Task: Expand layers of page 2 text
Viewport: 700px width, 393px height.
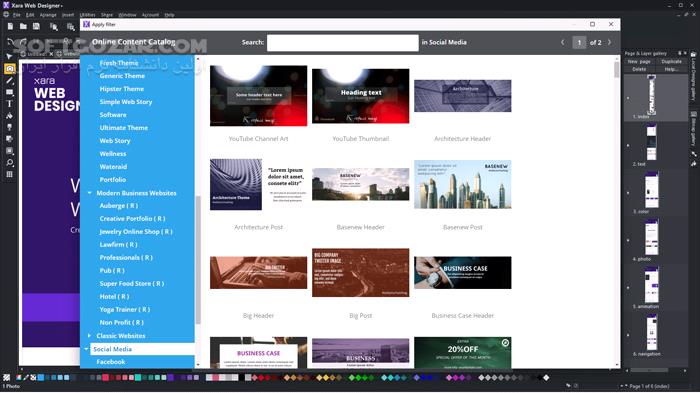Action: 628,145
